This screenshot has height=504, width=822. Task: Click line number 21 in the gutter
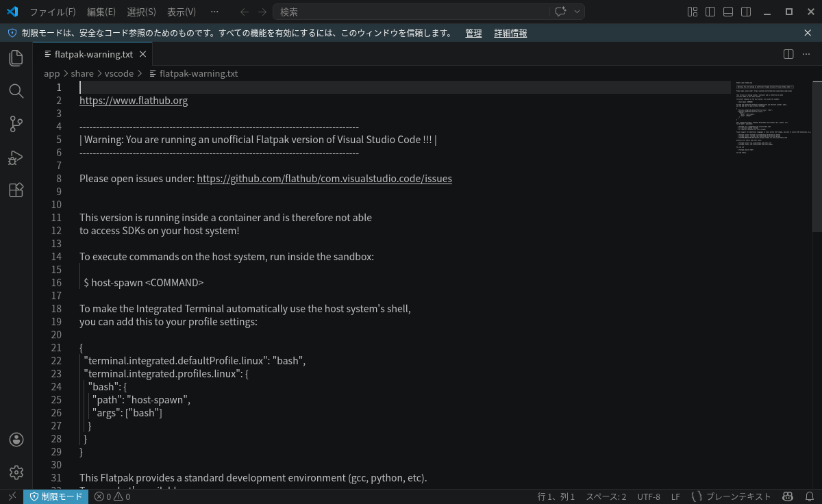point(56,348)
